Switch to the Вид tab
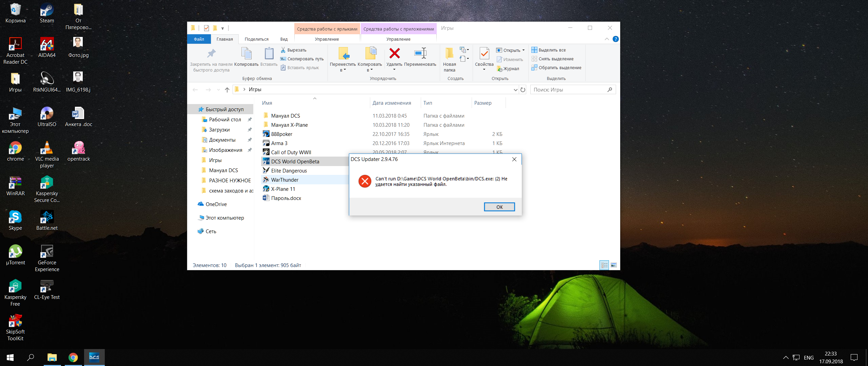This screenshot has height=366, width=868. tap(284, 39)
